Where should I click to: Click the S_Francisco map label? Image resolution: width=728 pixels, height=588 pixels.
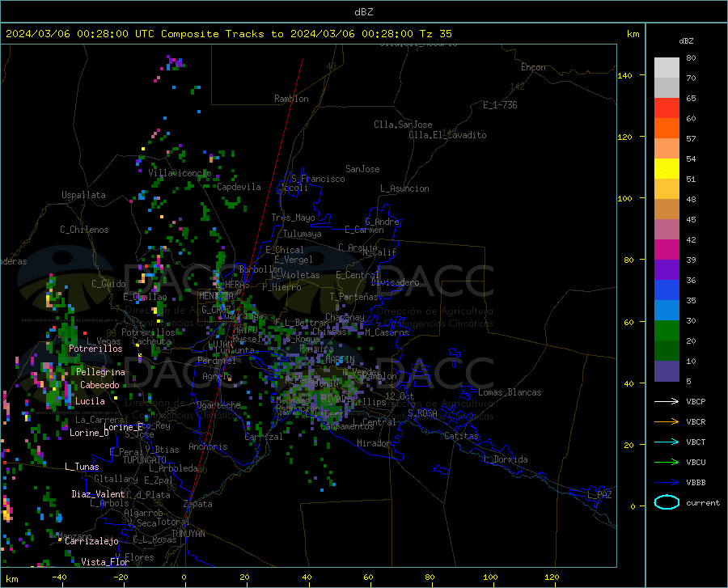318,179
